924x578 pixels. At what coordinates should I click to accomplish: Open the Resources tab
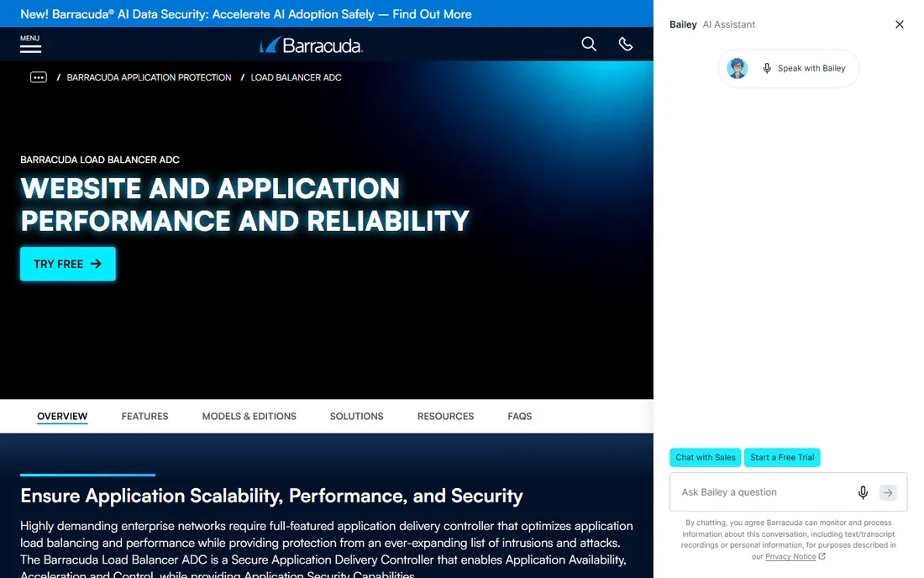[445, 417]
